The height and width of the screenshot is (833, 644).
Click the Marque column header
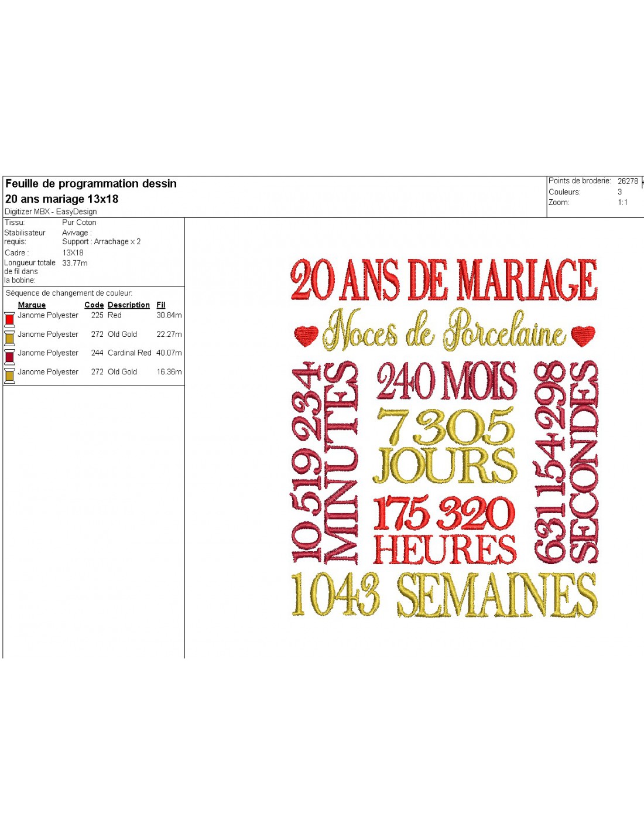32,305
